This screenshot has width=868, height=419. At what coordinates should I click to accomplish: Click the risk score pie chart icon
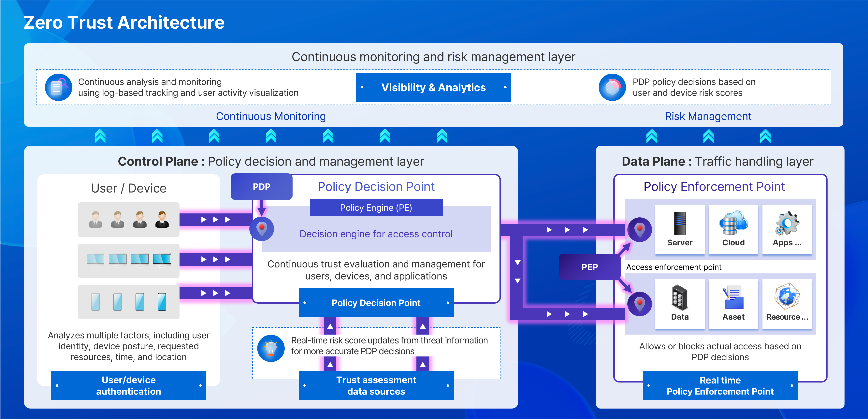click(612, 87)
